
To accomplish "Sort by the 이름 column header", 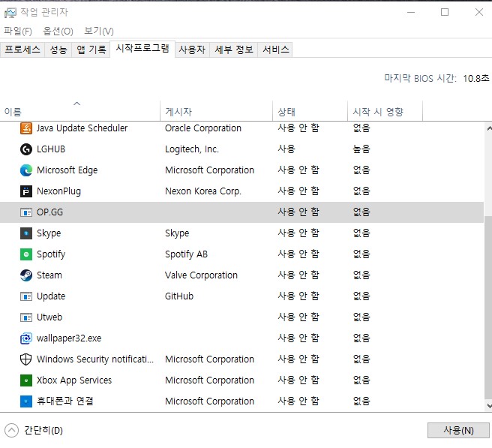I will coord(80,110).
